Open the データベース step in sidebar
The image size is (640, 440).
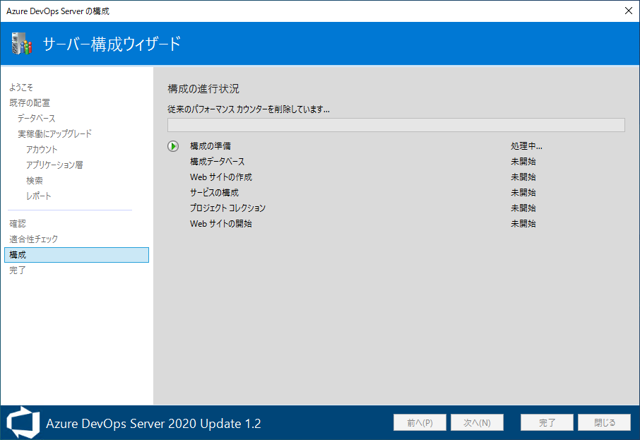pos(36,118)
